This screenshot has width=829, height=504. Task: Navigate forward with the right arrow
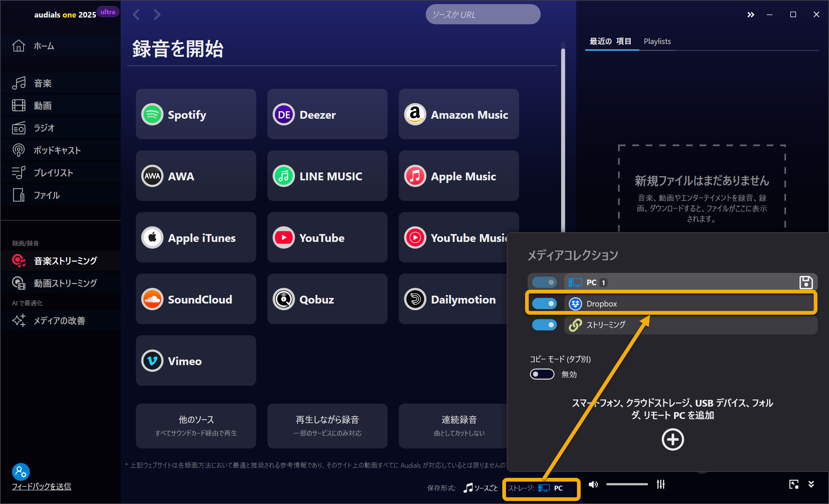pos(157,15)
